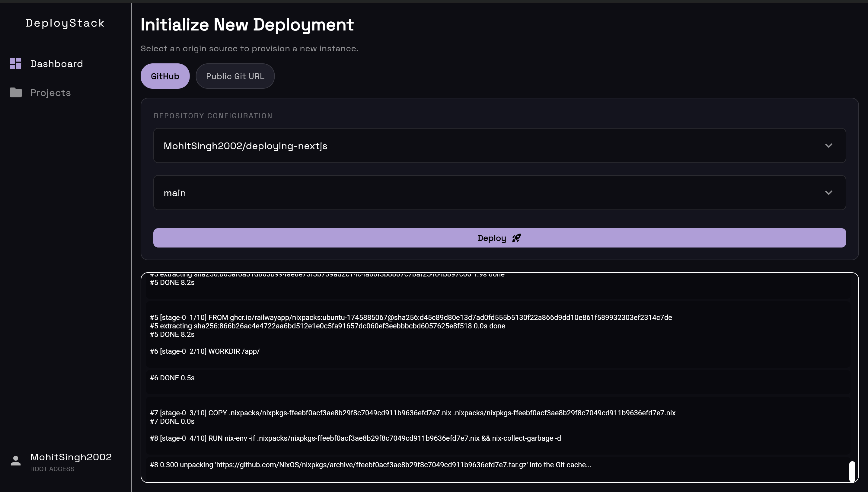868x492 pixels.
Task: Open the Dashboard from the sidebar
Action: pyautogui.click(x=56, y=63)
